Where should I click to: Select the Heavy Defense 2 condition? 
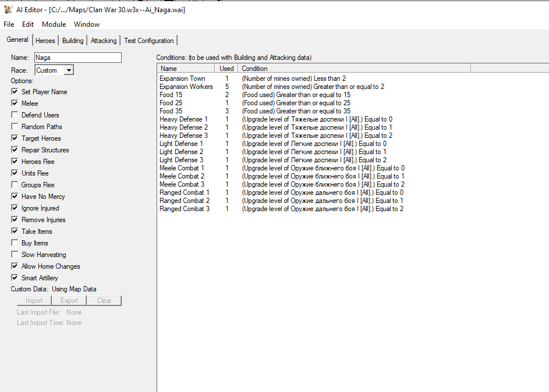(x=183, y=127)
